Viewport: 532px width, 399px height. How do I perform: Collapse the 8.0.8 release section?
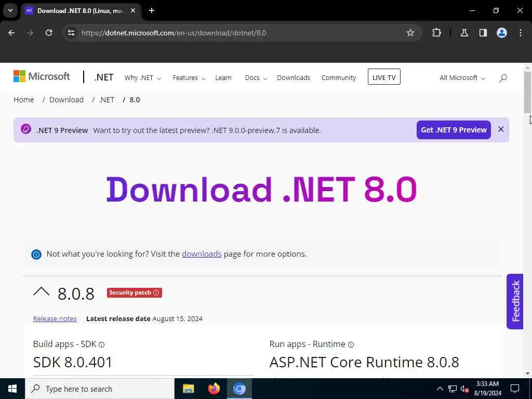click(x=42, y=292)
